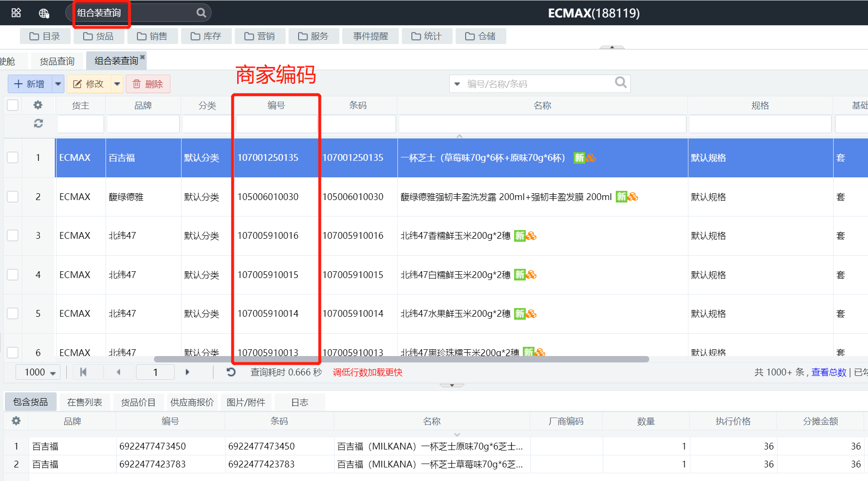Check the row 5 checkbox
The image size is (868, 481).
pyautogui.click(x=13, y=313)
